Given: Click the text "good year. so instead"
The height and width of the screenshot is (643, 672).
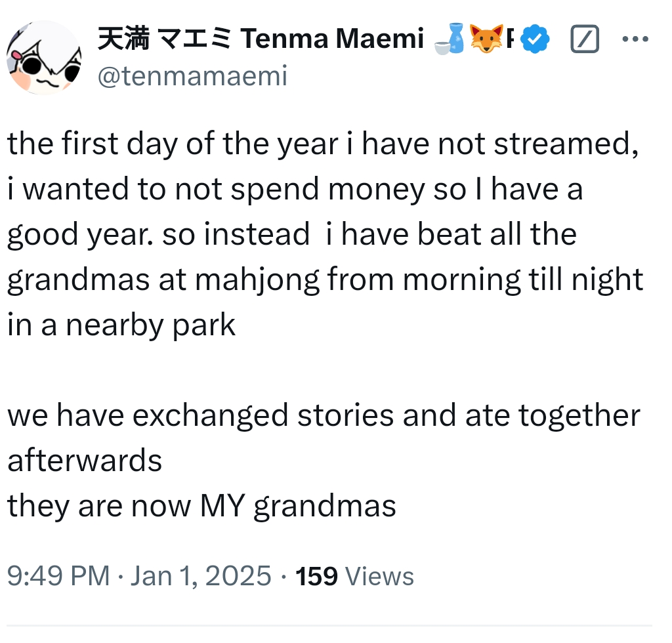Looking at the screenshot, I should [x=157, y=235].
